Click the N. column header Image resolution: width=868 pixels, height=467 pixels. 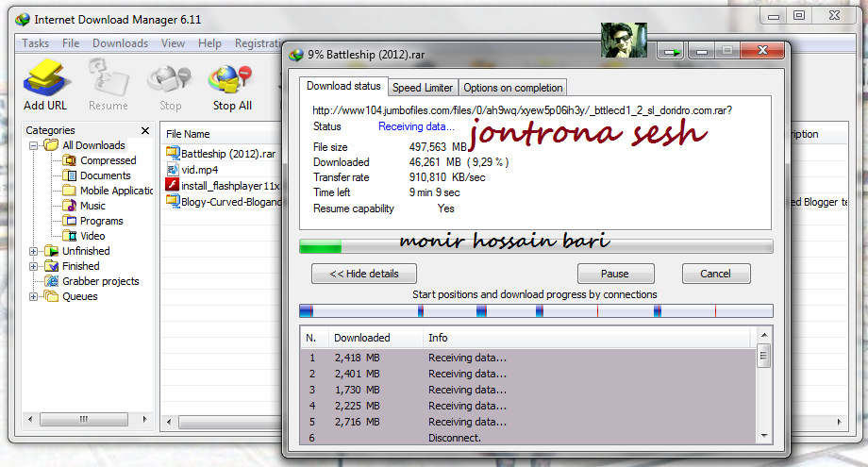pyautogui.click(x=314, y=338)
